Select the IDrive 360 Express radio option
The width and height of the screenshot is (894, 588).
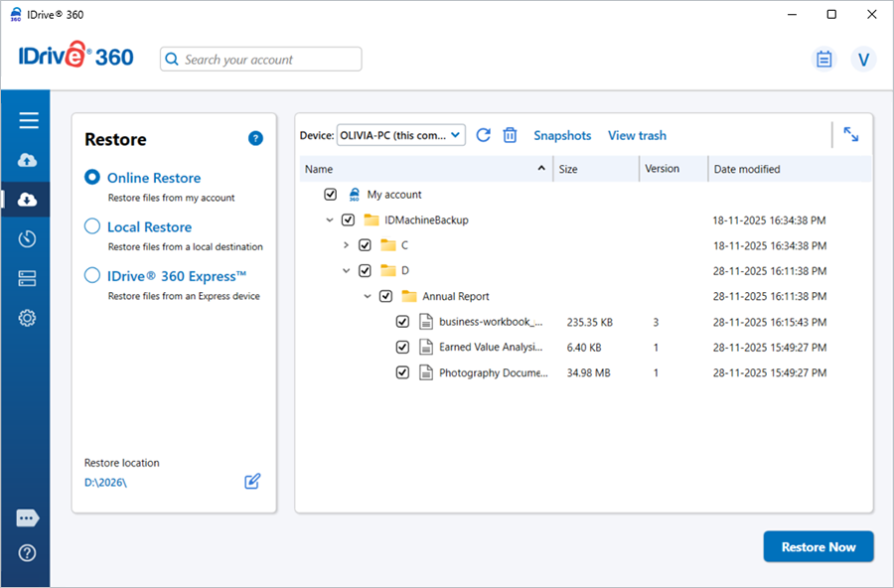point(92,276)
